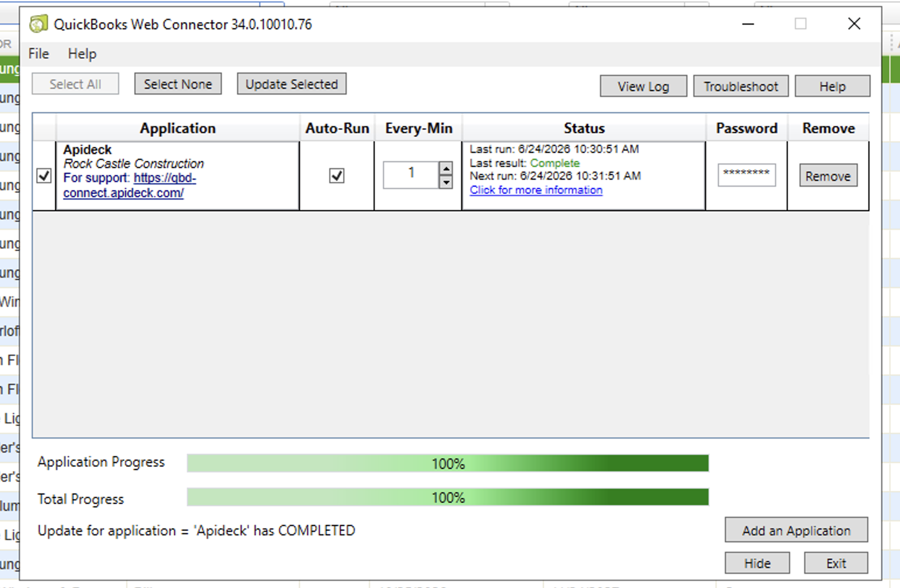Click the Next run timestamp text

[555, 176]
